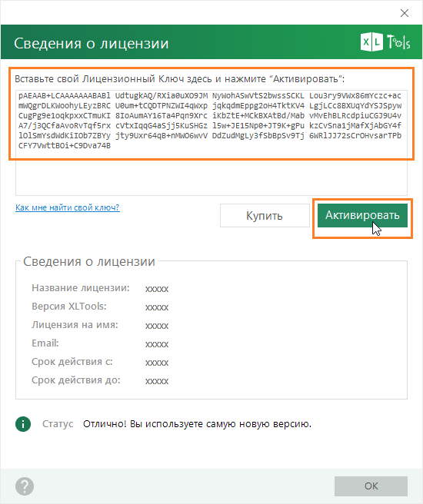Click the key's last line 'CFY7VwttBOi+C9Dva74B'
Viewport: 423px width, 504px height.
[x=65, y=146]
